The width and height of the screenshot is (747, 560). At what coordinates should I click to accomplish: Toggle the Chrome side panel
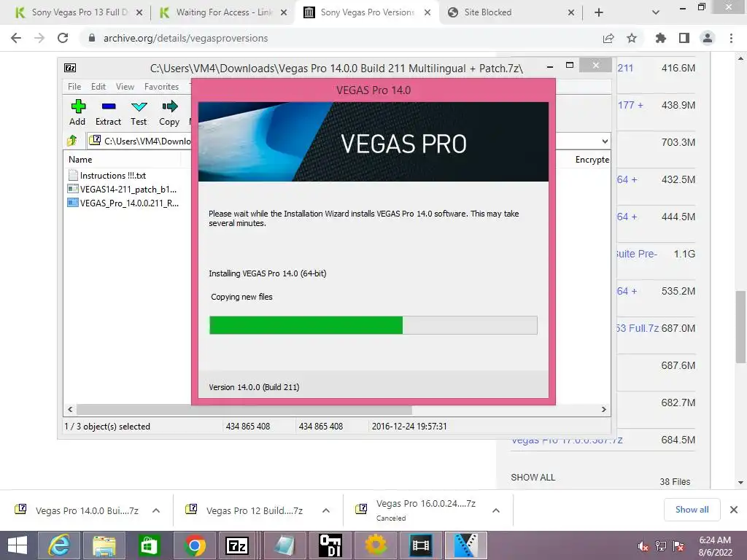pyautogui.click(x=684, y=38)
